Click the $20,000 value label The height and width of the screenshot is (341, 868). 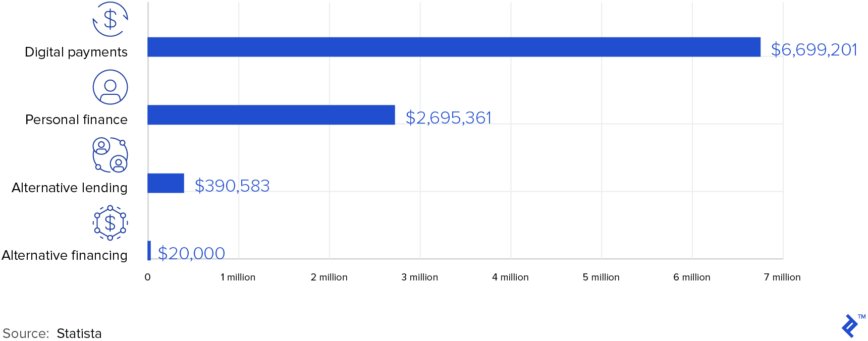[x=191, y=253]
